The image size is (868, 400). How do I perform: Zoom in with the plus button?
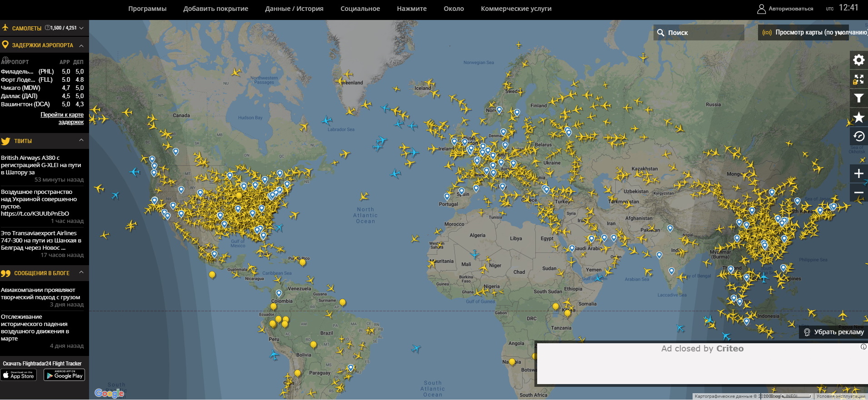tap(858, 173)
